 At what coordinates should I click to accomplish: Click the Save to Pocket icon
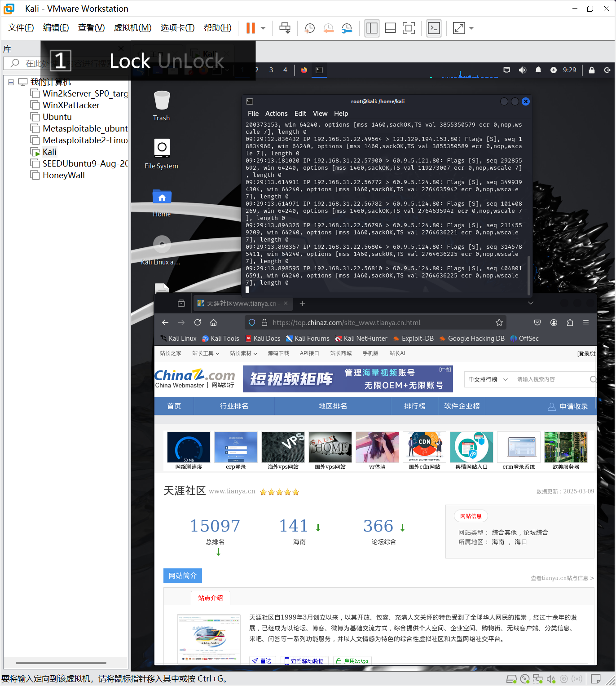[537, 322]
